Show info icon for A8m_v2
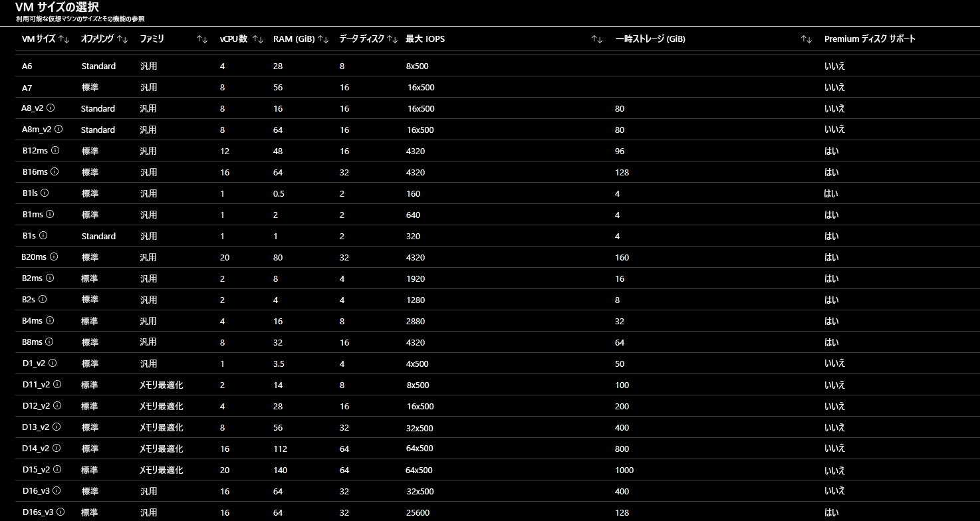The image size is (980, 521). pyautogui.click(x=59, y=129)
